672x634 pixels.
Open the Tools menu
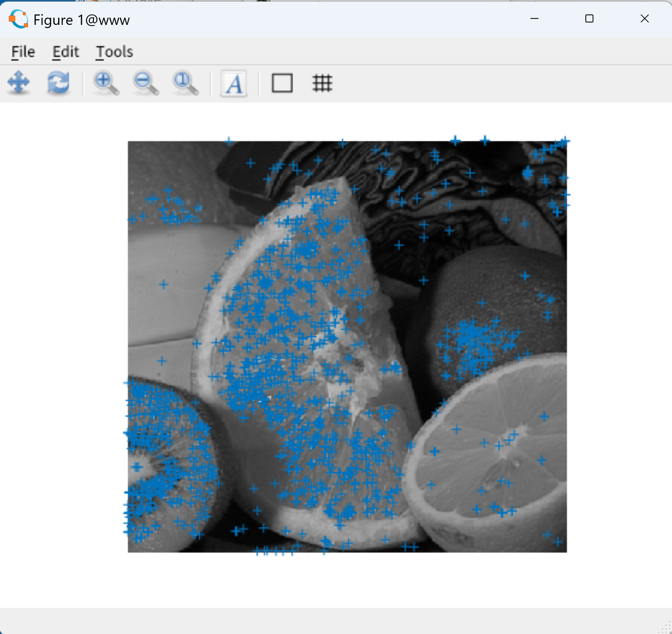(114, 52)
